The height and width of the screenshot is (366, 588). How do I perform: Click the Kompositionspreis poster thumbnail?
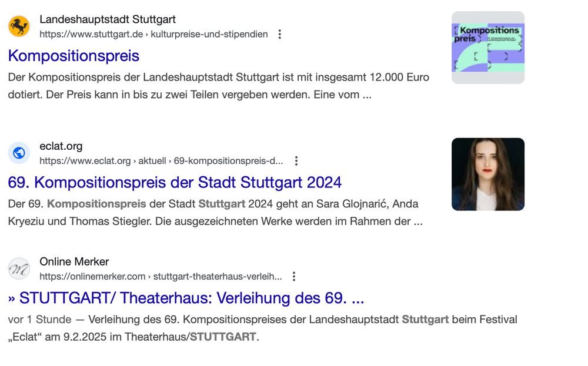pos(488,48)
